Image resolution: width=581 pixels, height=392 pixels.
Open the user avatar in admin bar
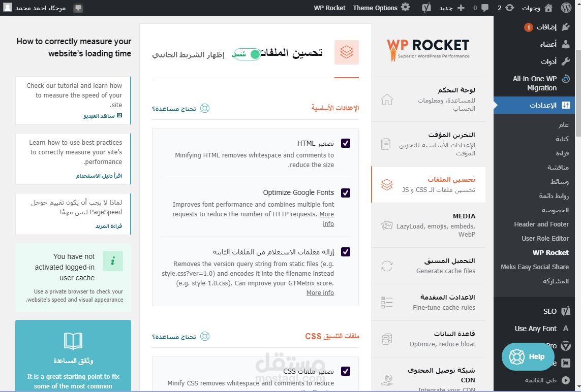(x=8, y=8)
